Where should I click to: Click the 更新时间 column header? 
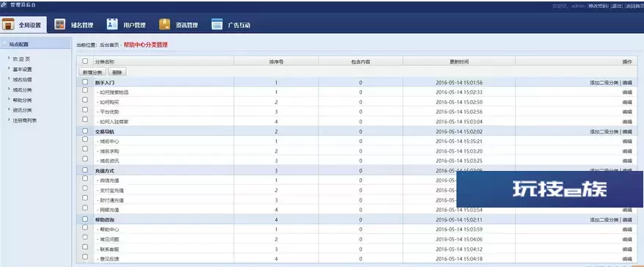(x=459, y=62)
